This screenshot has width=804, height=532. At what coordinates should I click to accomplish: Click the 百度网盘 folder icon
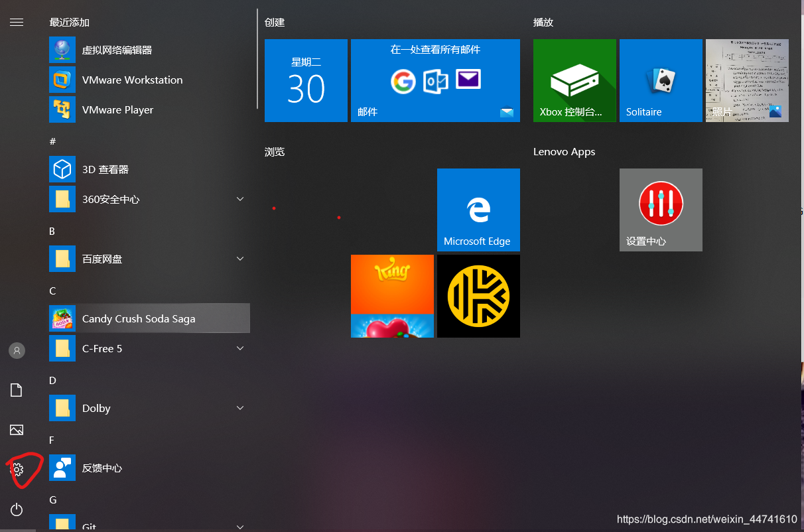(62, 259)
